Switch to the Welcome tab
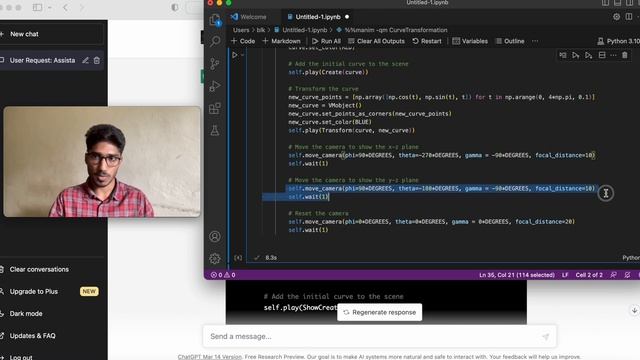Image resolution: width=640 pixels, height=360 pixels. [x=249, y=17]
